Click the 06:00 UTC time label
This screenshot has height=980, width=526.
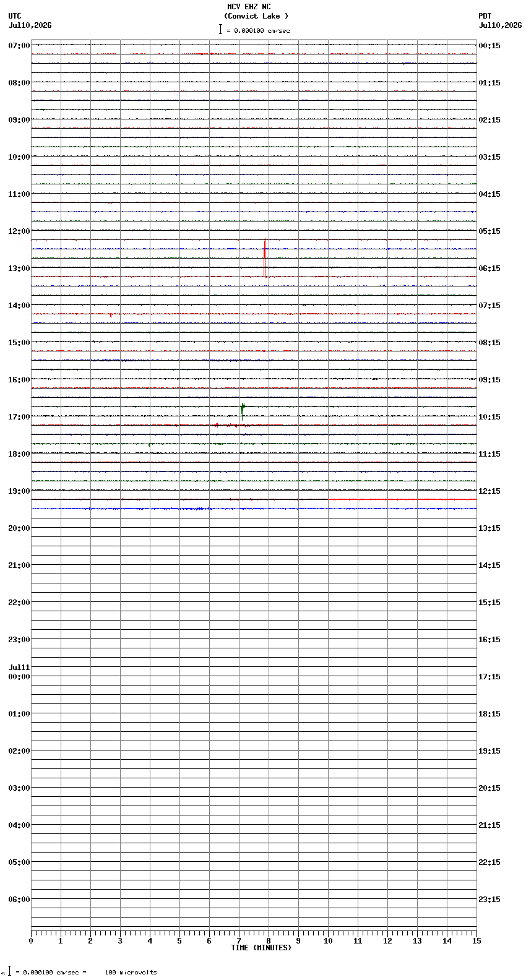19,900
